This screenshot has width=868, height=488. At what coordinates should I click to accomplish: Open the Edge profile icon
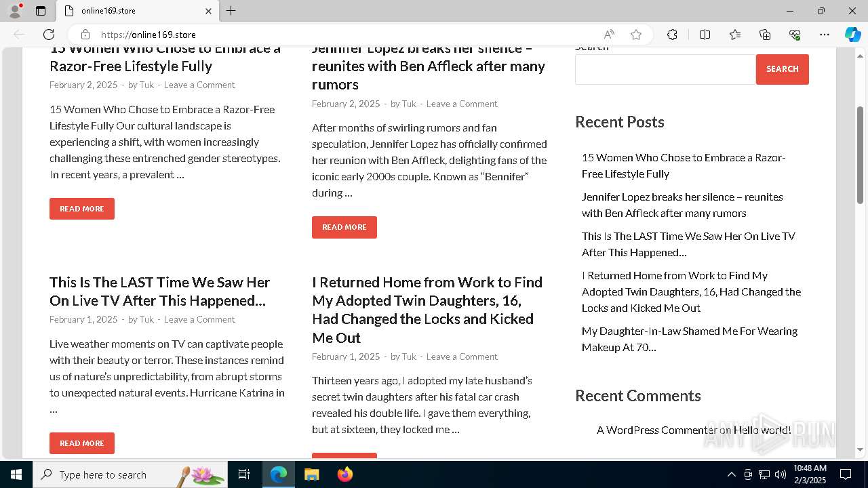pos(15,11)
